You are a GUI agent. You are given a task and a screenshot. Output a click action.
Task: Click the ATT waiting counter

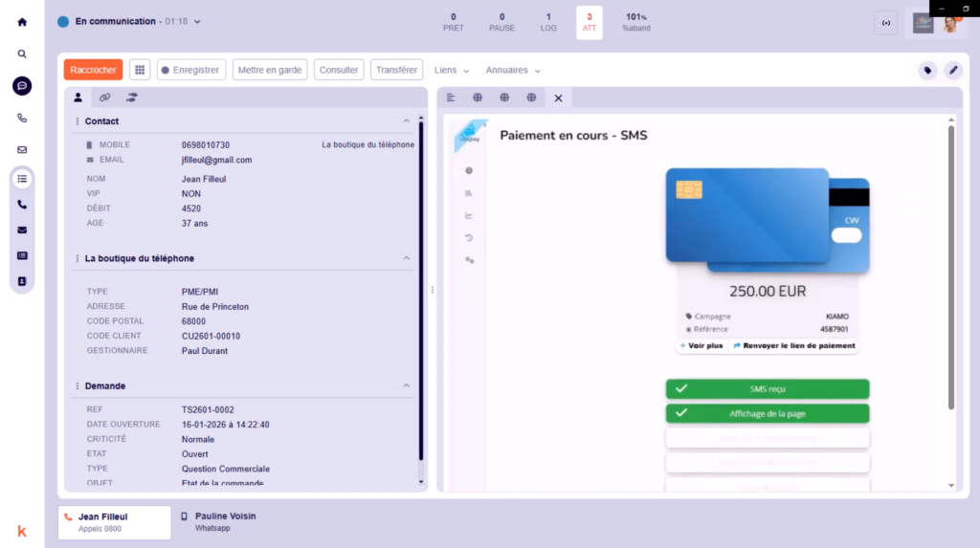(x=590, y=23)
